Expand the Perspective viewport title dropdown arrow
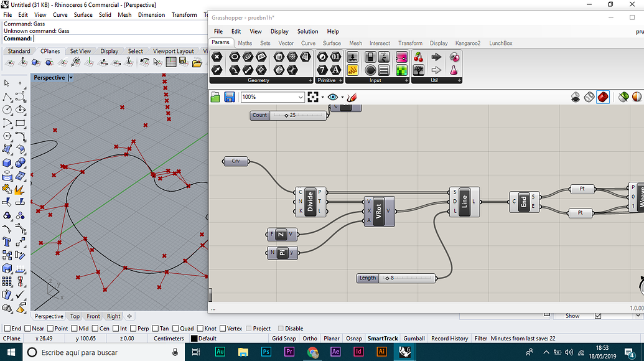644x361 pixels. [71, 78]
